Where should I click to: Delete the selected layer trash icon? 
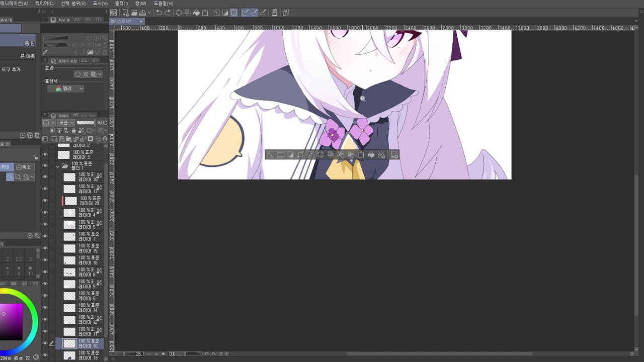[x=105, y=139]
